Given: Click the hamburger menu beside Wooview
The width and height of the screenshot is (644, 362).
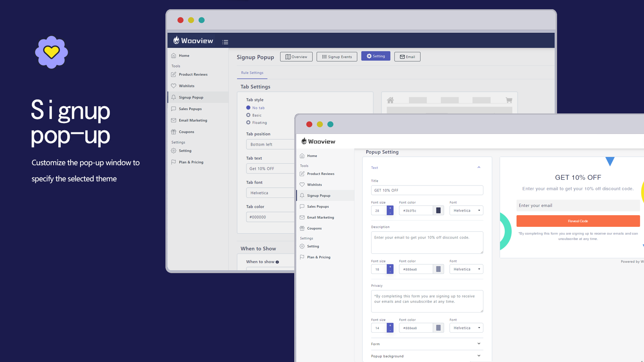Looking at the screenshot, I should point(225,42).
